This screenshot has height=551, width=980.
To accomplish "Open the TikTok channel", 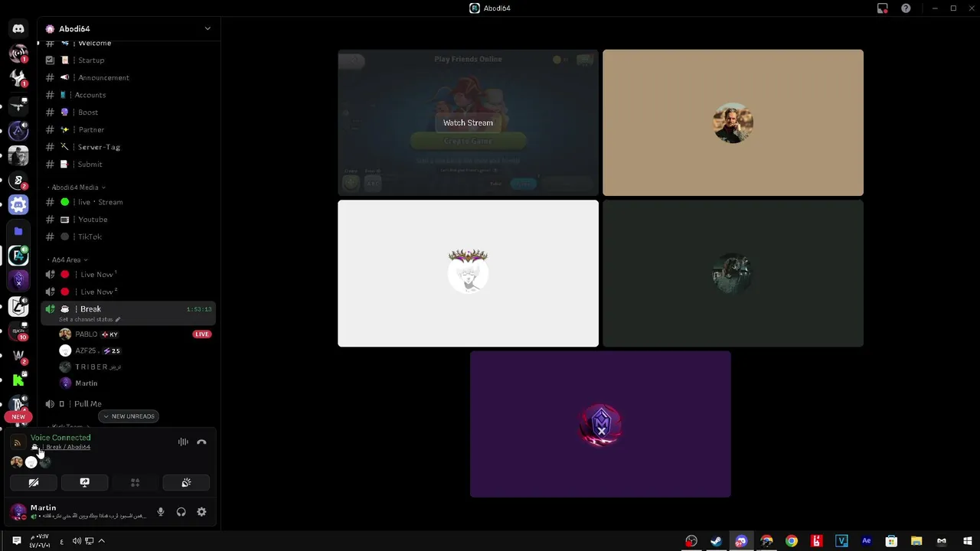I will coord(128,236).
